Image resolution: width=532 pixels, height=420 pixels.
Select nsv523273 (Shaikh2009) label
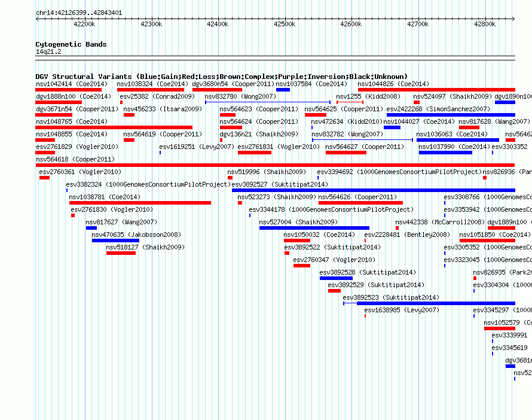277,197
